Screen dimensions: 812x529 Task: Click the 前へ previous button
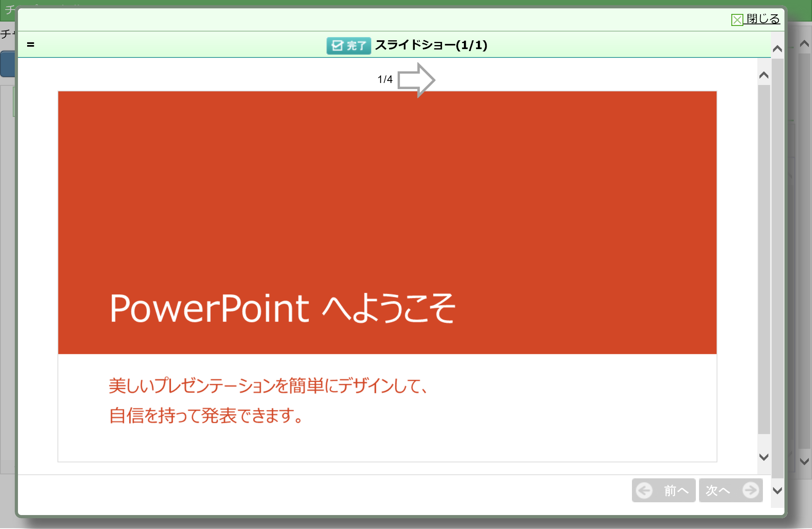tap(663, 490)
